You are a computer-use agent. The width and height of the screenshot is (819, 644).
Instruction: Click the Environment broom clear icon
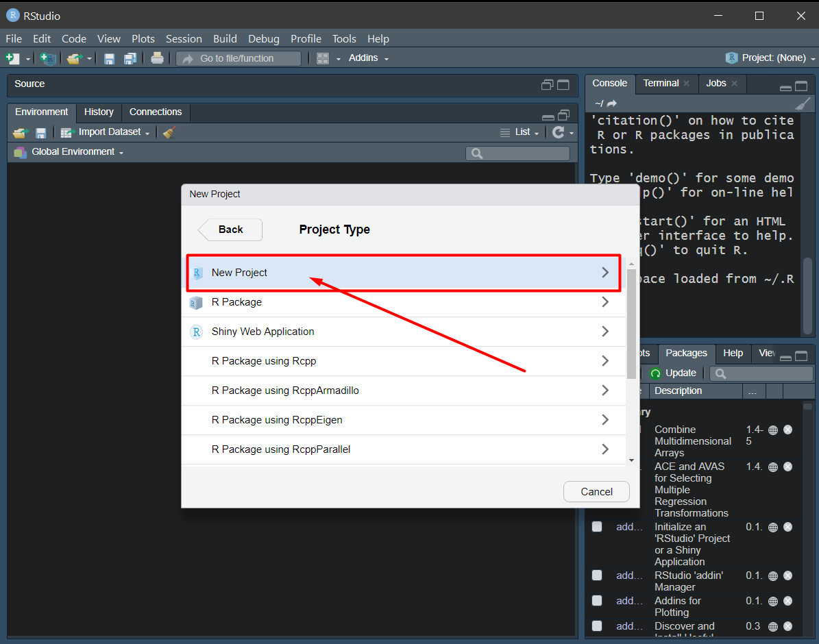169,132
